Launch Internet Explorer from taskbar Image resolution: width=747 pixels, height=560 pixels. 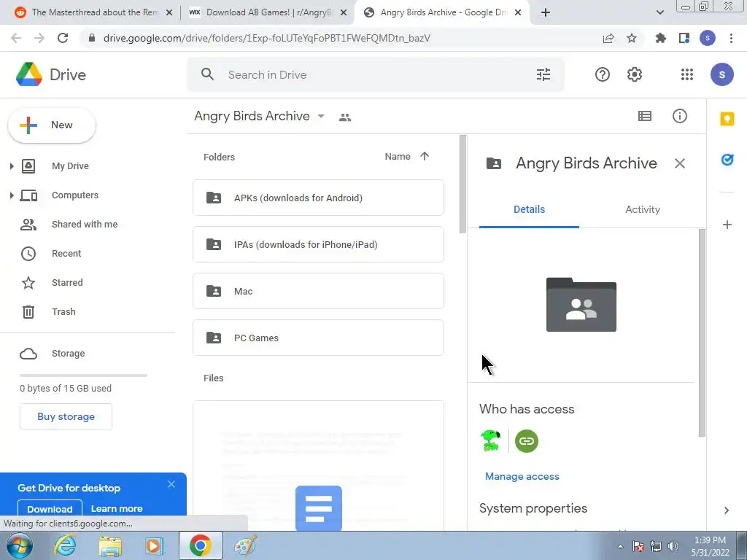[65, 545]
